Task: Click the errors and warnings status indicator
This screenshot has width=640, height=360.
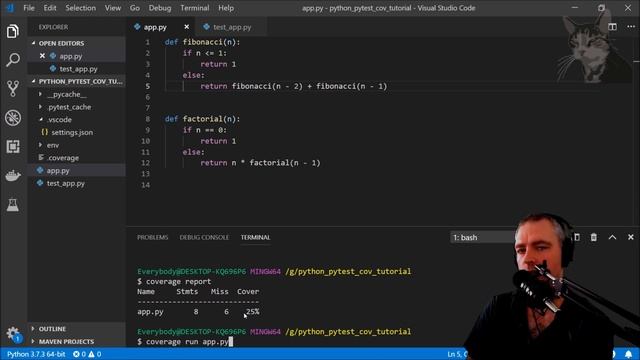Action: 87,354
